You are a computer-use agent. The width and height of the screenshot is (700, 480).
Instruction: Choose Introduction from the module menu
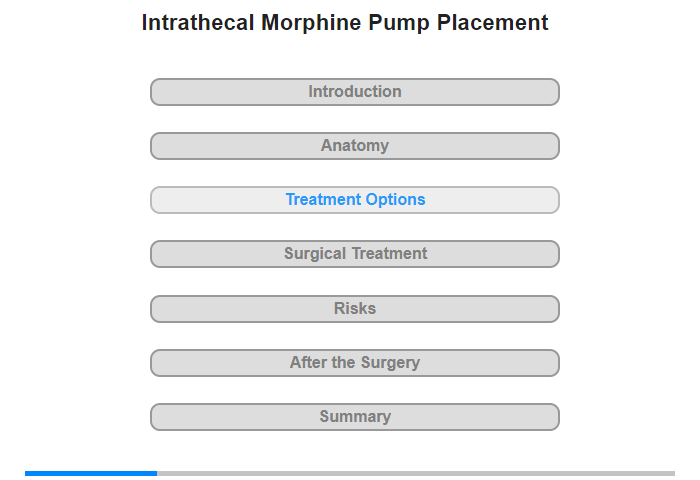coord(354,92)
